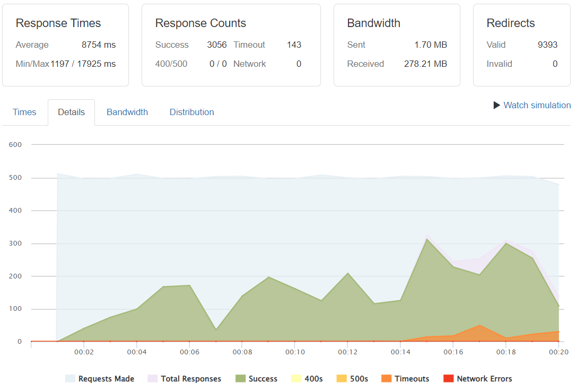Image resolution: width=576 pixels, height=392 pixels.
Task: Click the play triangle beside Watch simulation
Action: coord(496,105)
